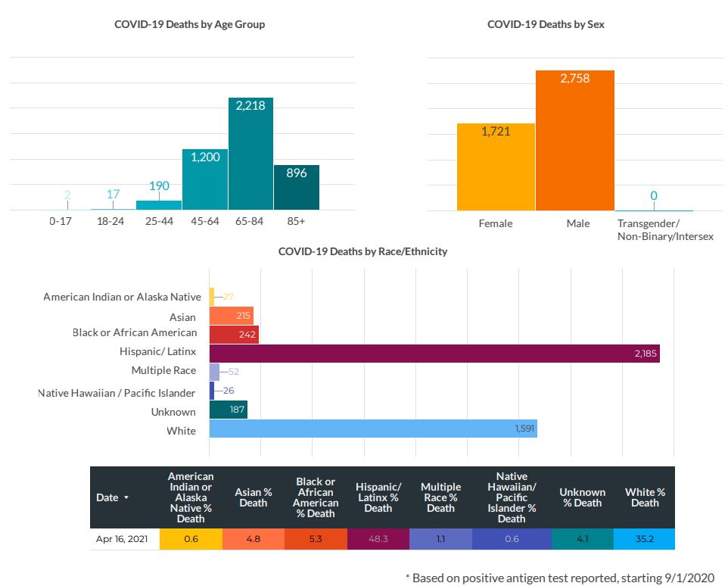Click the Multiple Race bar

pos(214,372)
